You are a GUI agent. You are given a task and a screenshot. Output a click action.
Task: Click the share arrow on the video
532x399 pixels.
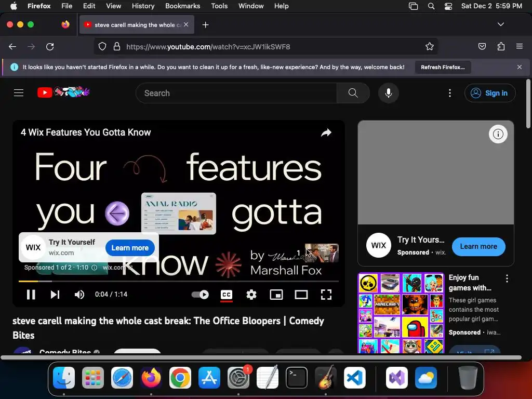pyautogui.click(x=326, y=132)
